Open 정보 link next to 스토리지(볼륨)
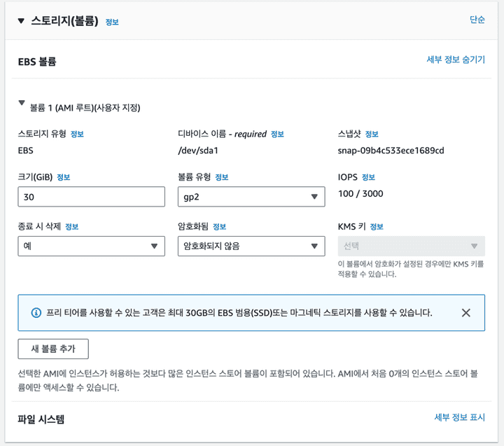Viewport: 504px width, 446px height. [112, 22]
